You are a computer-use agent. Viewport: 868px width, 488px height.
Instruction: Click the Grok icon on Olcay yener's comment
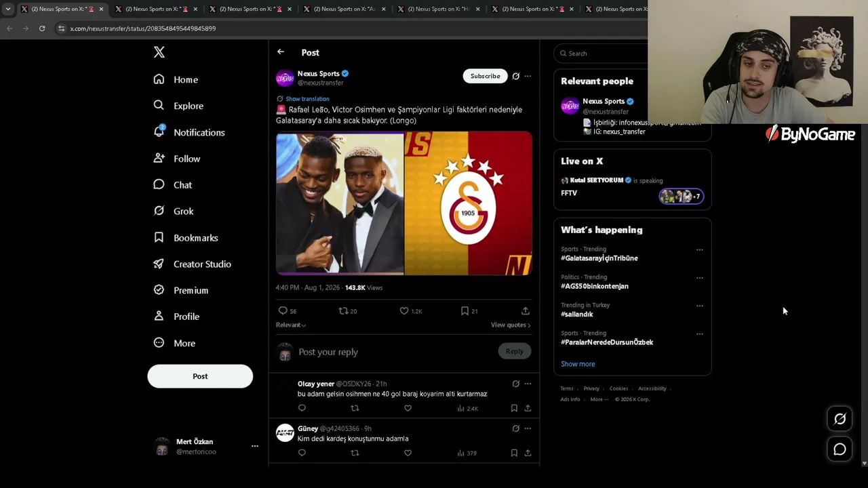[516, 384]
